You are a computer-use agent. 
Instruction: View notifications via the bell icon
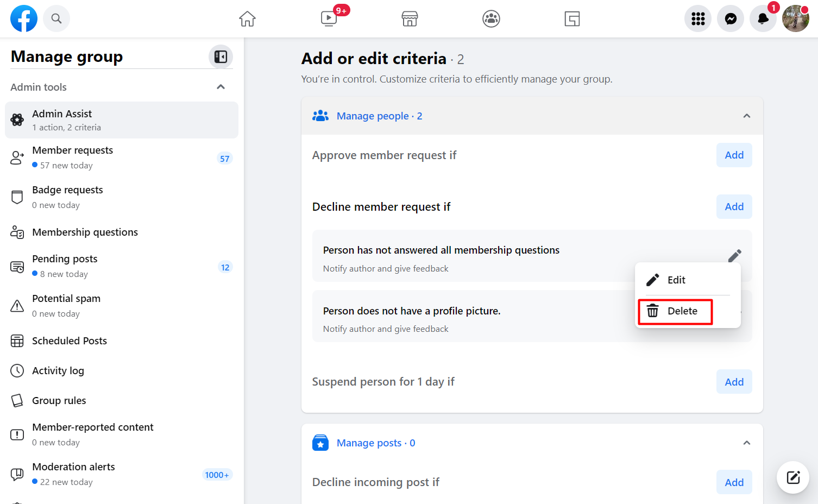[763, 18]
